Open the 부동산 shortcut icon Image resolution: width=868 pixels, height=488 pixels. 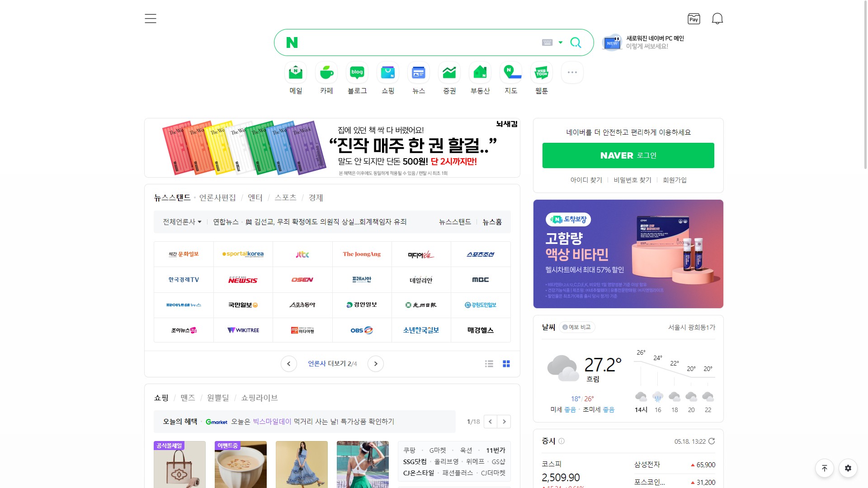coord(480,73)
